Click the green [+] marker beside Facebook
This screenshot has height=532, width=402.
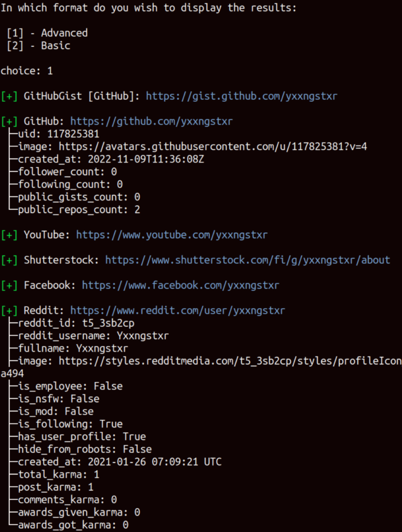click(x=9, y=285)
